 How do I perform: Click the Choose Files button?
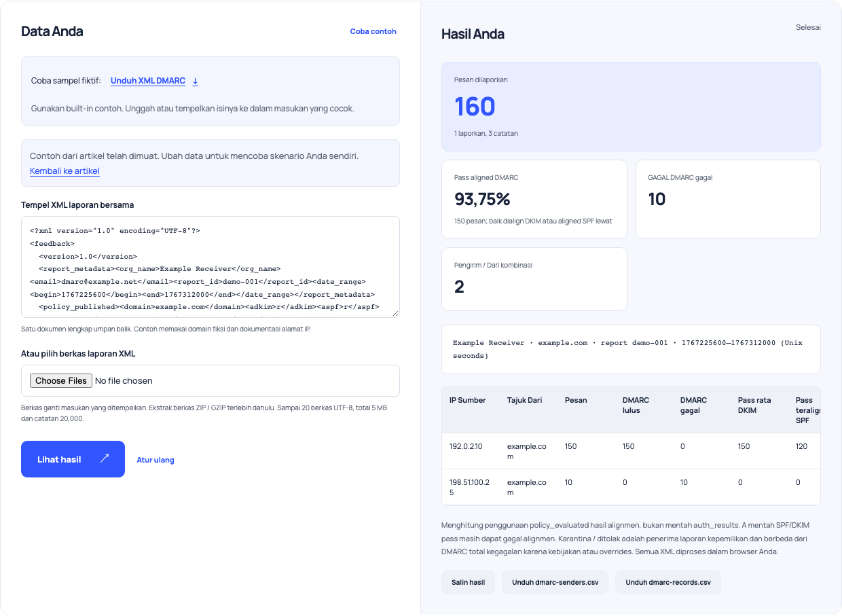point(61,381)
